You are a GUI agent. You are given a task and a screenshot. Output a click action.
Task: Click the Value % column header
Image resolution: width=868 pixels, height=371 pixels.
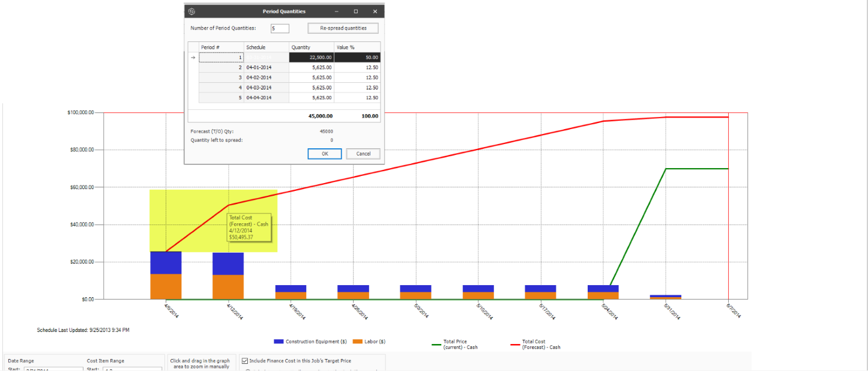coord(357,47)
